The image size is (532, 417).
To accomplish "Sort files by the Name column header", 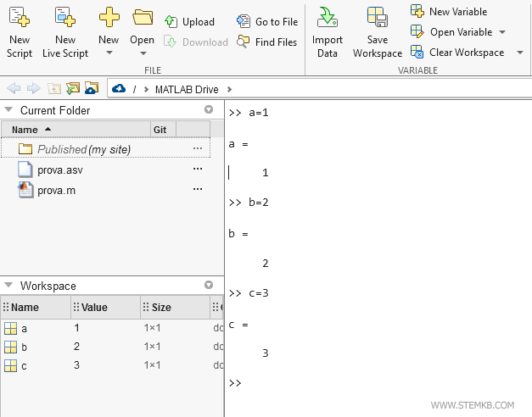I will click(x=25, y=130).
